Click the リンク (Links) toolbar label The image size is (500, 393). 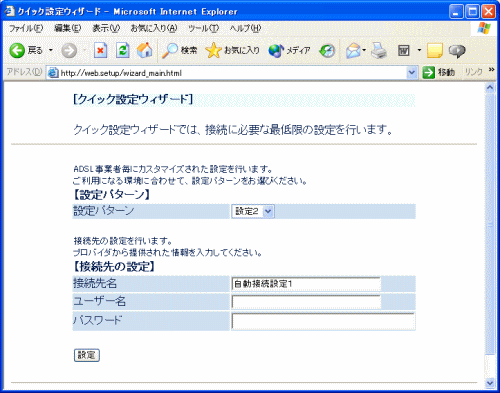pyautogui.click(x=474, y=72)
